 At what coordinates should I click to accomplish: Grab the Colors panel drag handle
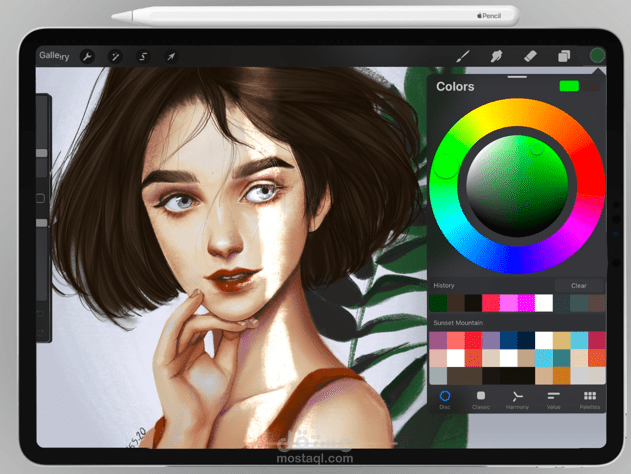click(517, 76)
